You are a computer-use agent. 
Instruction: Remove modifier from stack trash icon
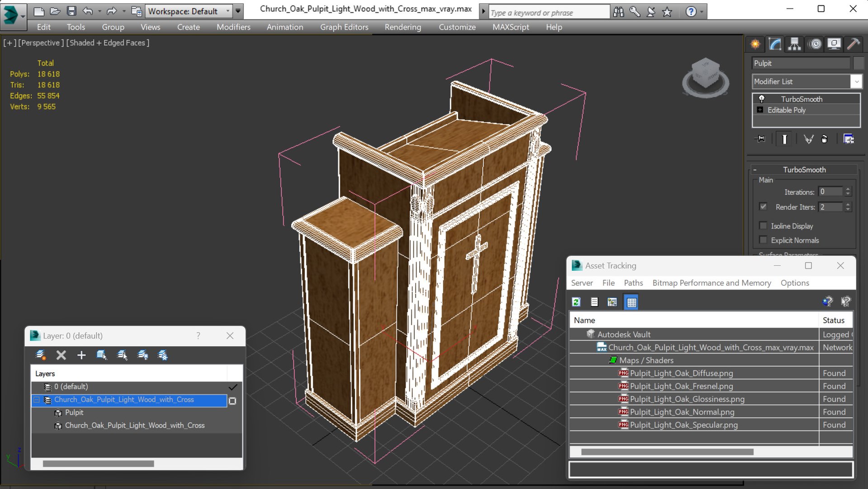pos(825,139)
